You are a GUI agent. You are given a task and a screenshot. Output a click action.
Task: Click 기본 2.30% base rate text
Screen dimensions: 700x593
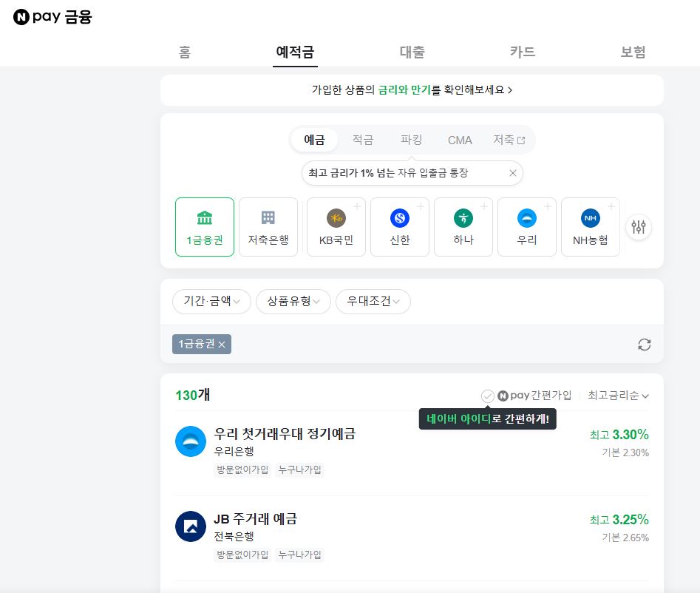(x=625, y=453)
